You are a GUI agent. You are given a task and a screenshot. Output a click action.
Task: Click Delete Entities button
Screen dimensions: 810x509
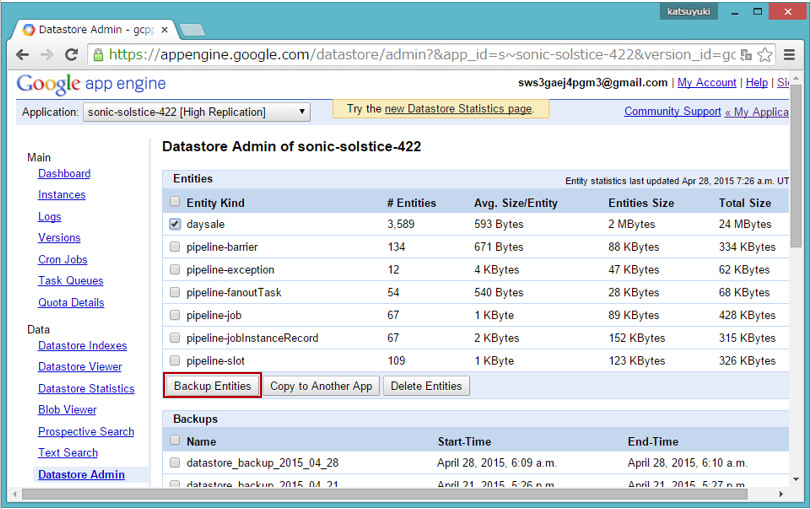pyautogui.click(x=426, y=386)
